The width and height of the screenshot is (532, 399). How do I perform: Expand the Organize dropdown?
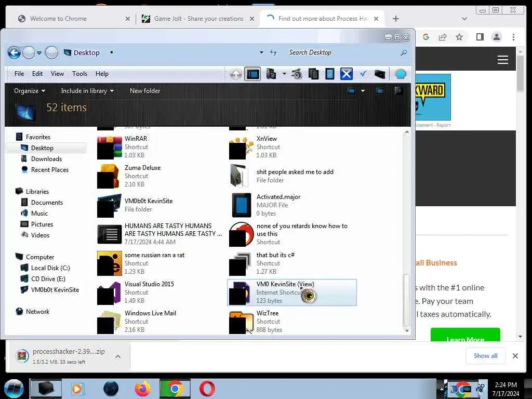pos(30,91)
